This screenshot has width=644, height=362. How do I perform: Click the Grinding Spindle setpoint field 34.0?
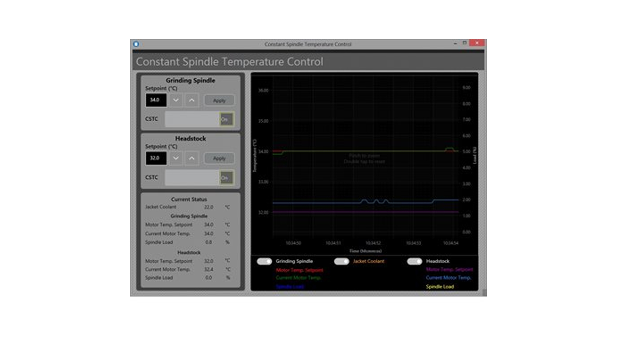[x=156, y=100]
